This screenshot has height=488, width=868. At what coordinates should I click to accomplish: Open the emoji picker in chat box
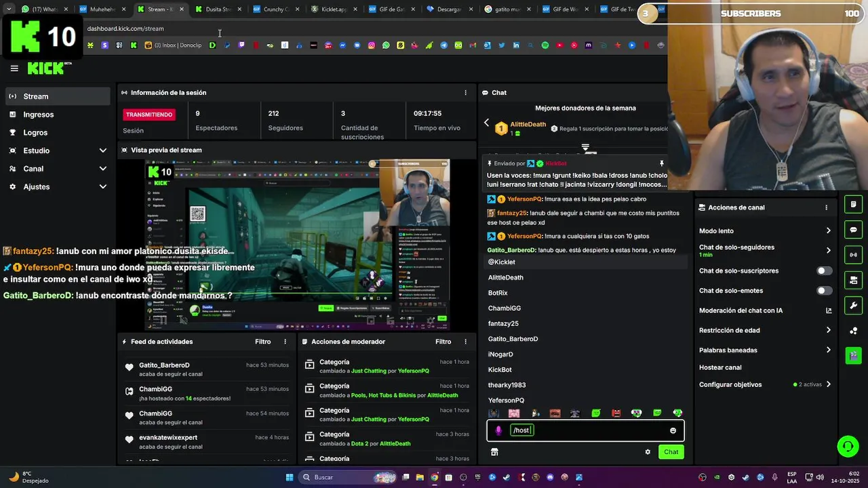pos(673,430)
